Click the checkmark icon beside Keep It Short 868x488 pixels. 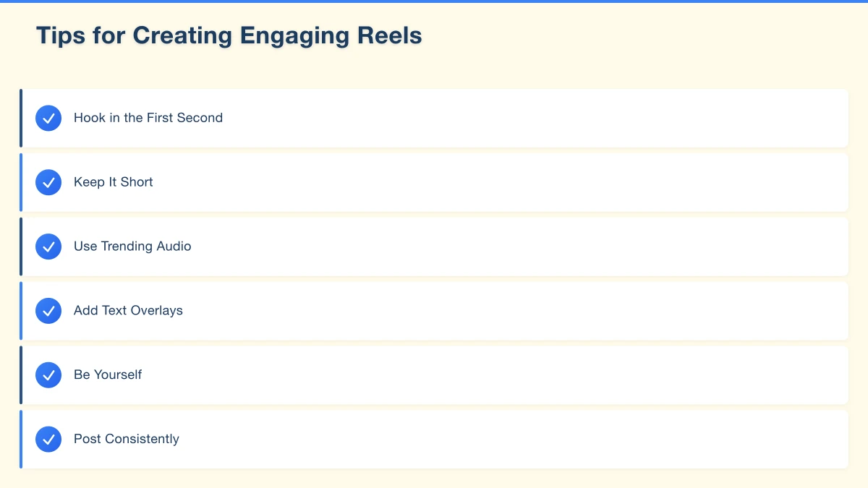pos(48,182)
